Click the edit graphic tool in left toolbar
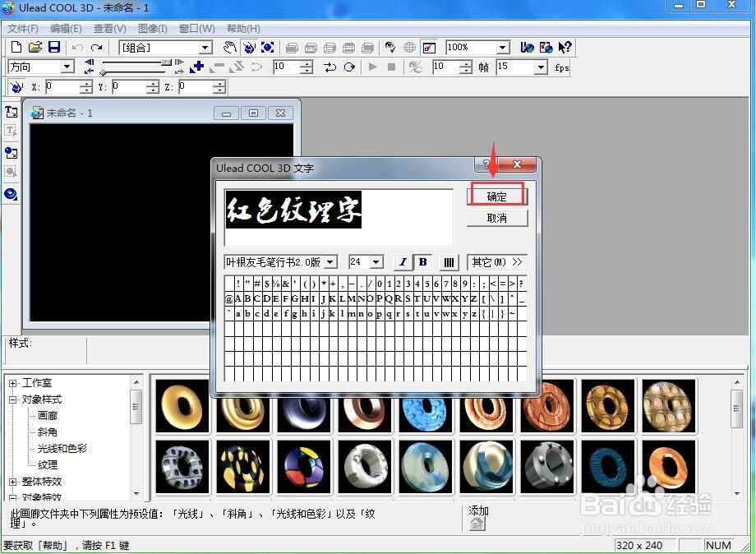This screenshot has width=756, height=554. (x=11, y=172)
